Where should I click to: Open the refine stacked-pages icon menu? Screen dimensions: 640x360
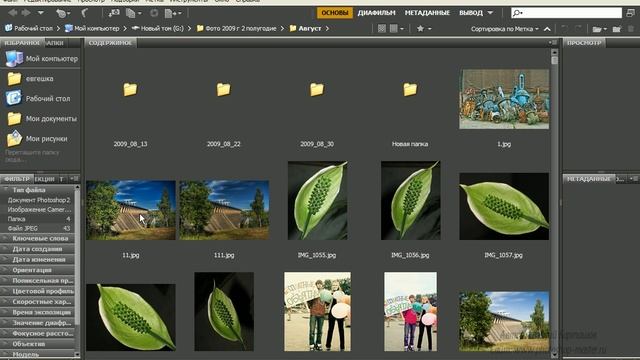133,13
